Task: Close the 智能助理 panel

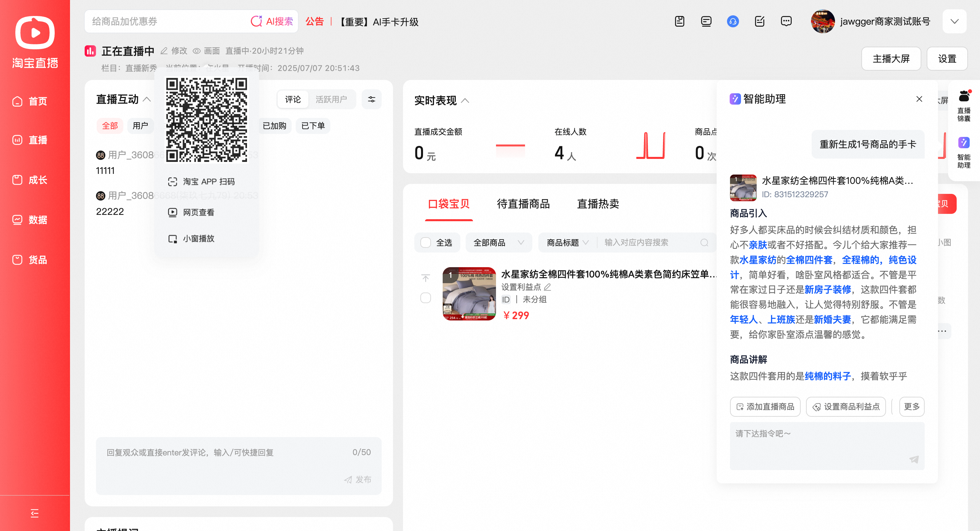Action: coord(919,99)
